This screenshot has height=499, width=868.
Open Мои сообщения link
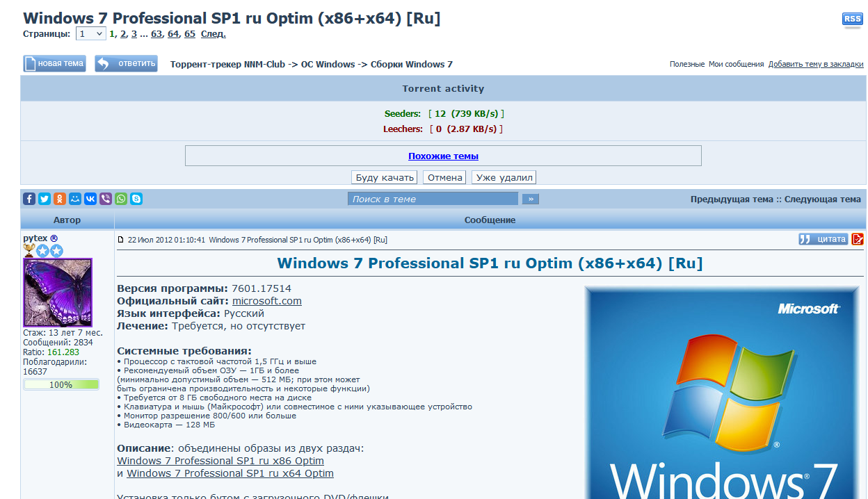(736, 64)
